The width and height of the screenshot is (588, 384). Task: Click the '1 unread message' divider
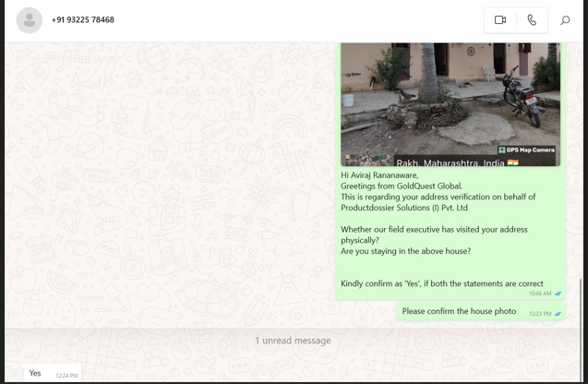click(x=293, y=341)
